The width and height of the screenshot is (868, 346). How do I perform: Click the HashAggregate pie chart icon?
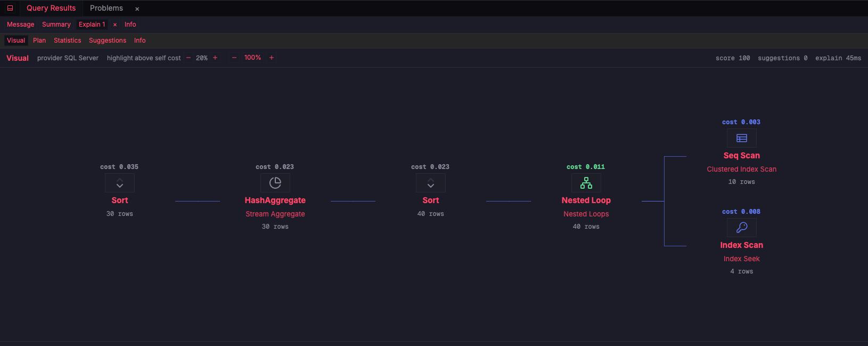[x=275, y=183]
